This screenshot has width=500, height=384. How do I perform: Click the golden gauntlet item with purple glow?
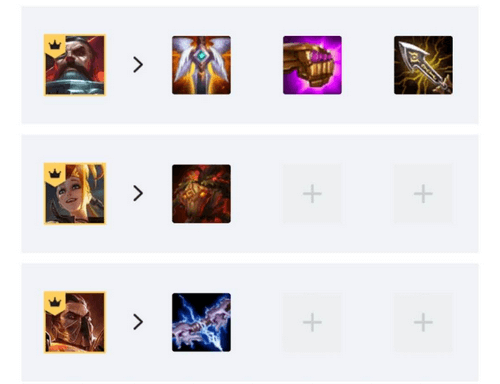[312, 65]
